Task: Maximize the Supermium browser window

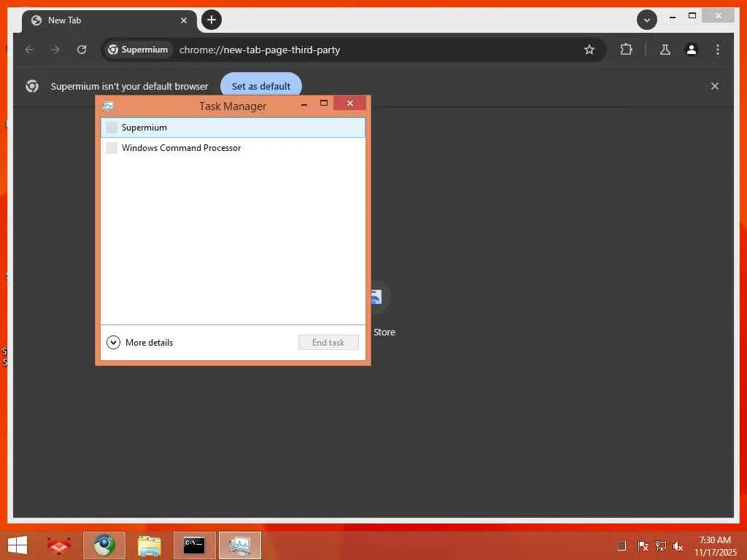Action: point(692,16)
